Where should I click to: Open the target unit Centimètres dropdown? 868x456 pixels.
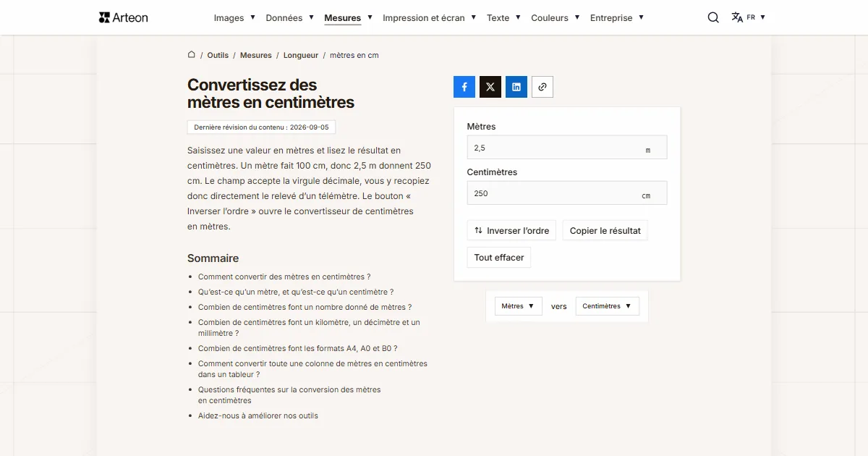click(x=608, y=306)
